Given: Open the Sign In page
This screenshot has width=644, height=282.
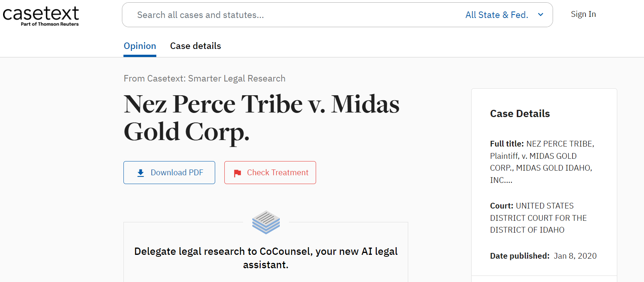Looking at the screenshot, I should [x=583, y=14].
